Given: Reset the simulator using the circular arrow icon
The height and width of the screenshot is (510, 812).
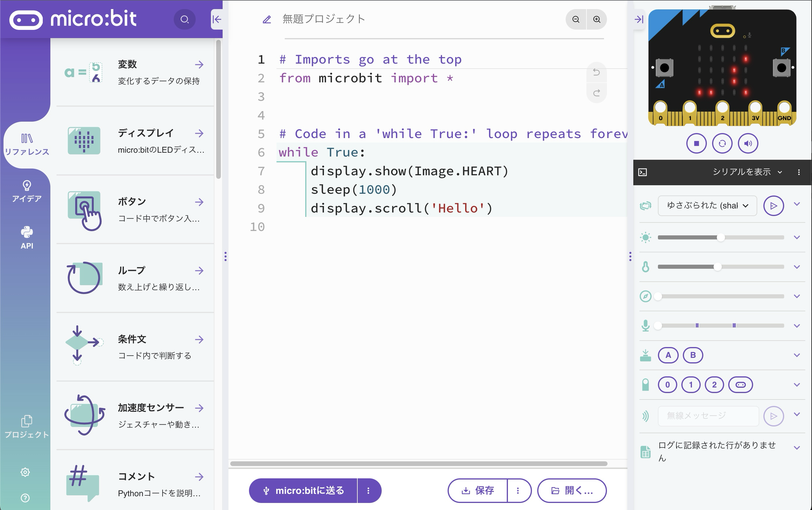Looking at the screenshot, I should pos(722,143).
